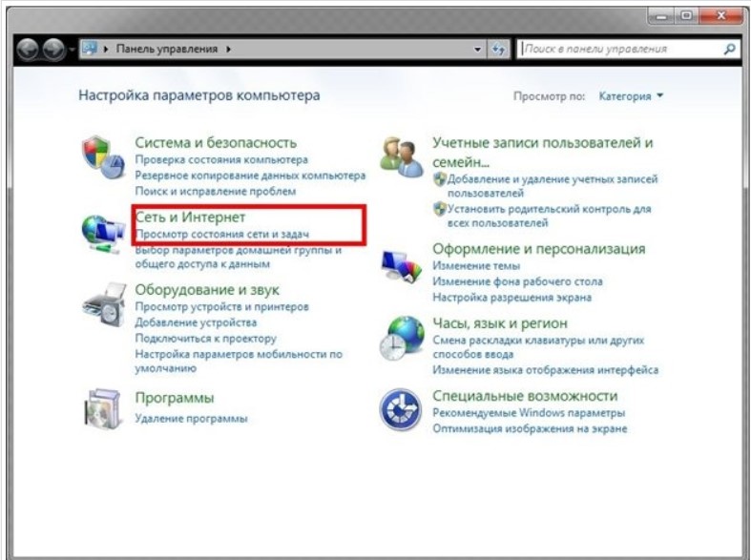
Task: Click the Network and Internet globe icon
Action: tap(102, 234)
